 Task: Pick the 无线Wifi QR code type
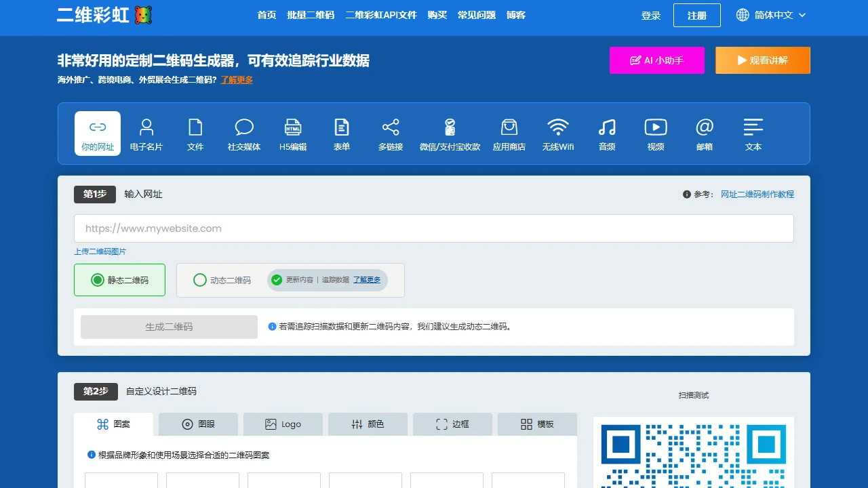(558, 134)
